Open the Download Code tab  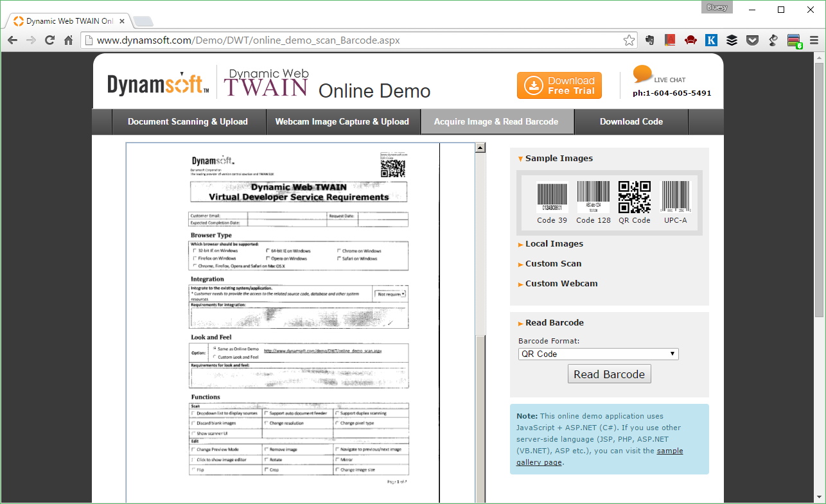pos(631,121)
